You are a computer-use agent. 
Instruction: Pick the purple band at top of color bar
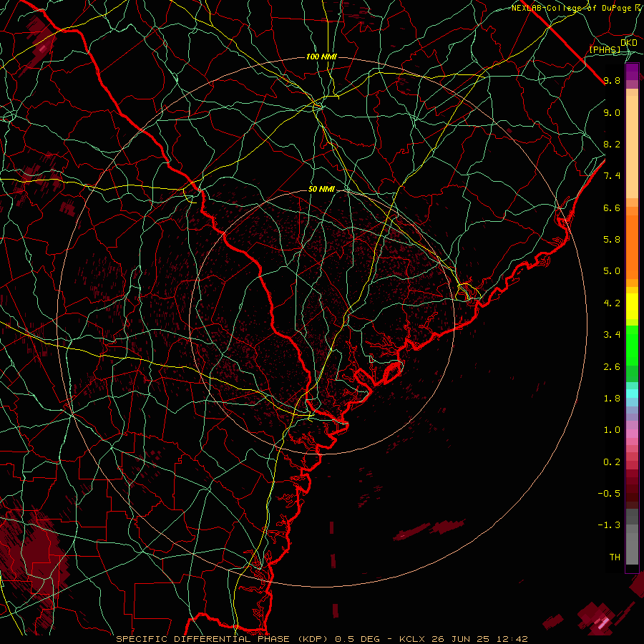[x=632, y=72]
